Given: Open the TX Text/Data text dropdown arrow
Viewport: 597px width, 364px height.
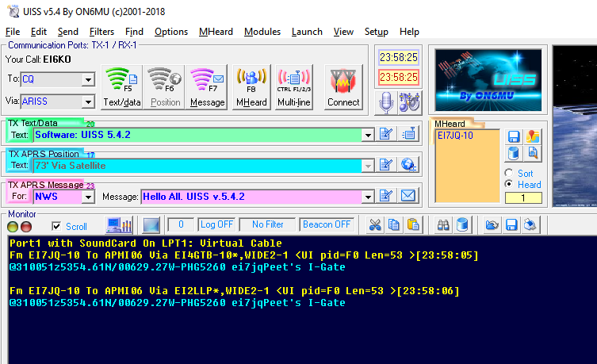Looking at the screenshot, I should [x=367, y=135].
